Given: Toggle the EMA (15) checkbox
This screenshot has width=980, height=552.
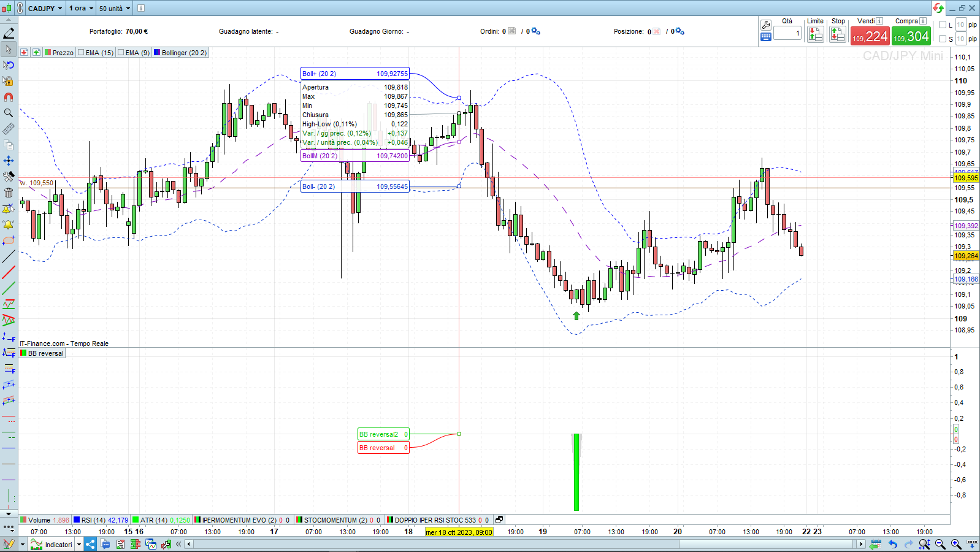Looking at the screenshot, I should (x=81, y=53).
